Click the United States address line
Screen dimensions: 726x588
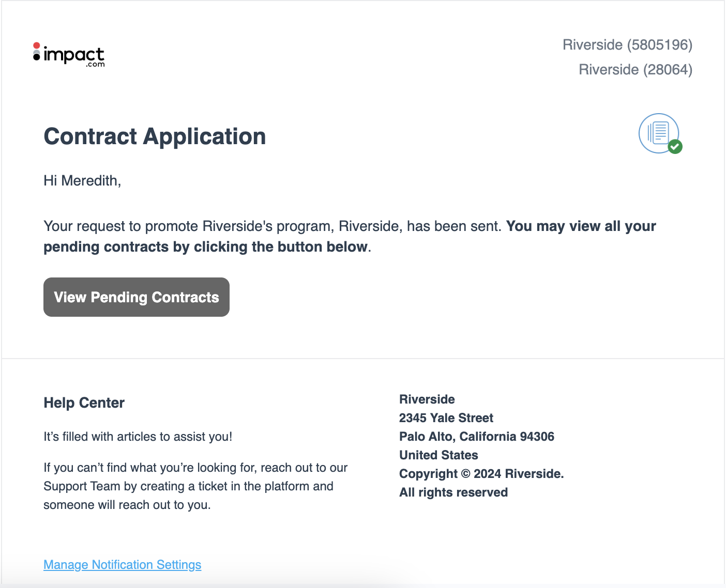coord(438,455)
